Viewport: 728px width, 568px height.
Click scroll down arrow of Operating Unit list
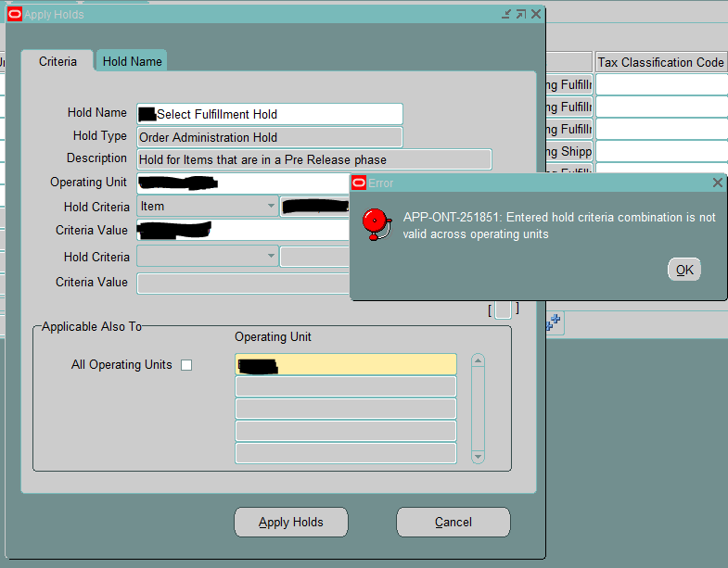coord(478,457)
